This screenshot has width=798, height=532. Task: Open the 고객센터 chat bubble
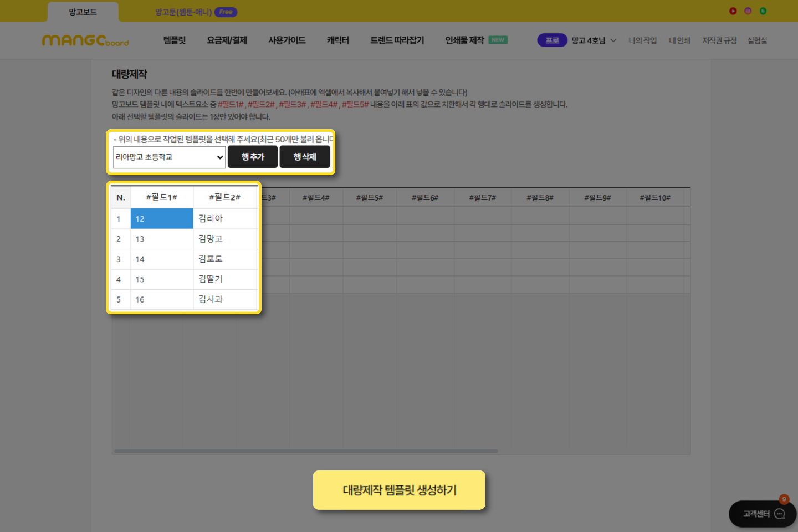[763, 514]
